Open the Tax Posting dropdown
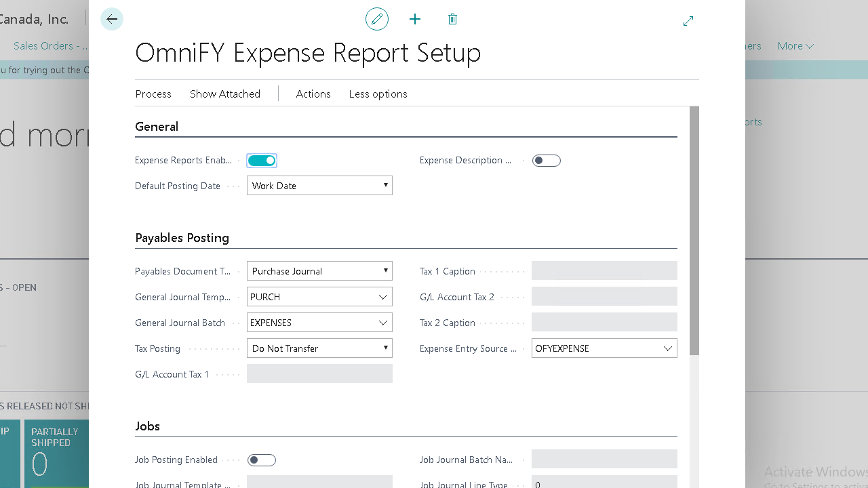Viewport: 868px width, 488px height. [x=319, y=348]
